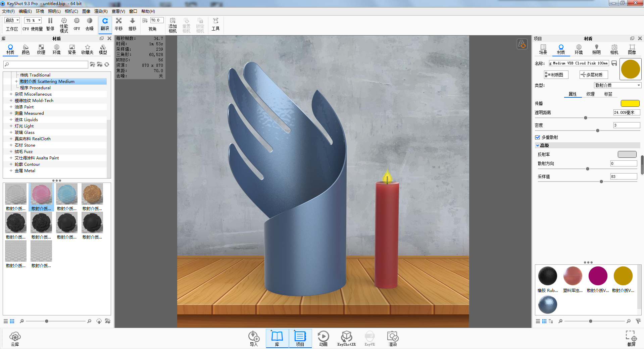The width and height of the screenshot is (644, 349).
Task: Save material to library icon
Action: pyautogui.click(x=614, y=63)
